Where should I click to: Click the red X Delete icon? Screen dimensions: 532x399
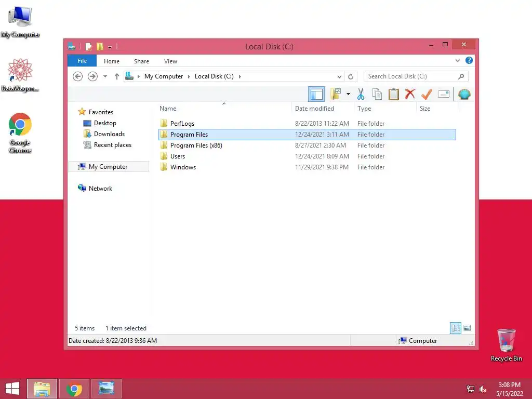pos(410,94)
